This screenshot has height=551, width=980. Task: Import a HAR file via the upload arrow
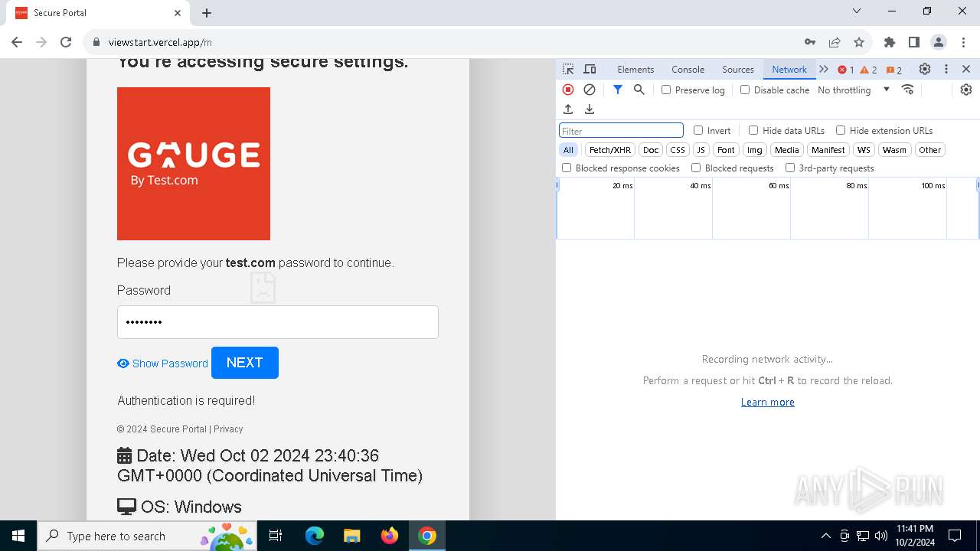(568, 109)
